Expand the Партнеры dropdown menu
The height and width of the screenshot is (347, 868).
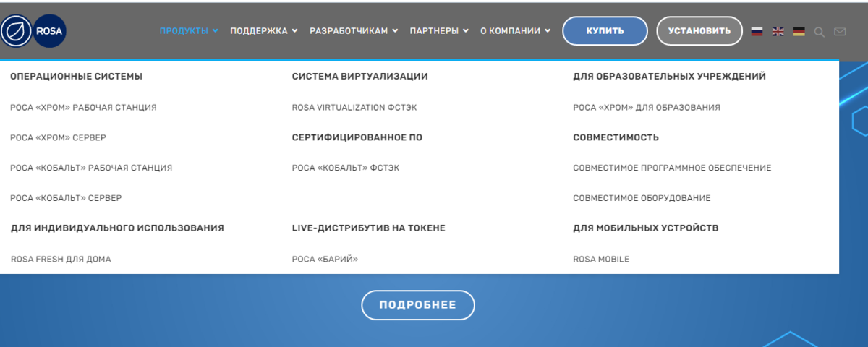pyautogui.click(x=439, y=31)
